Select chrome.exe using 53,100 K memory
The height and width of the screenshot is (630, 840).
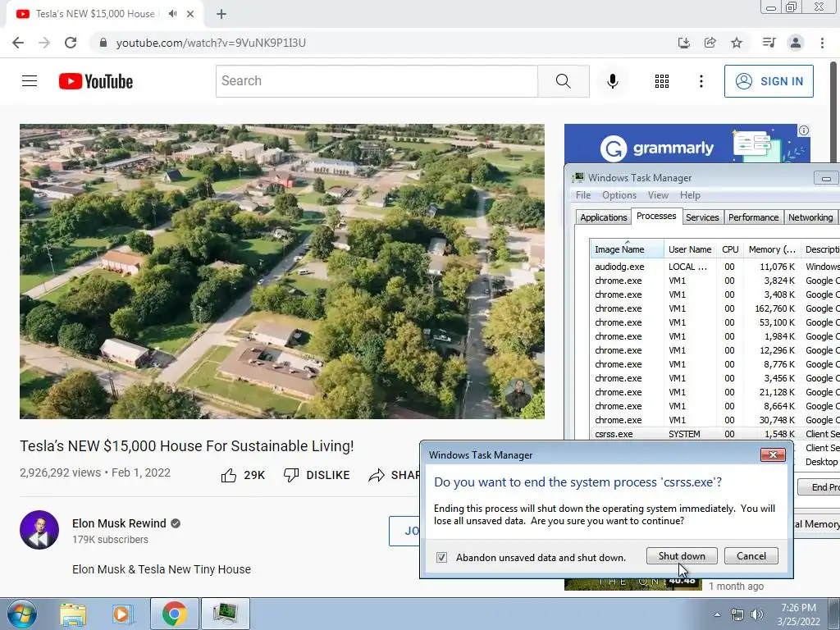pyautogui.click(x=714, y=322)
